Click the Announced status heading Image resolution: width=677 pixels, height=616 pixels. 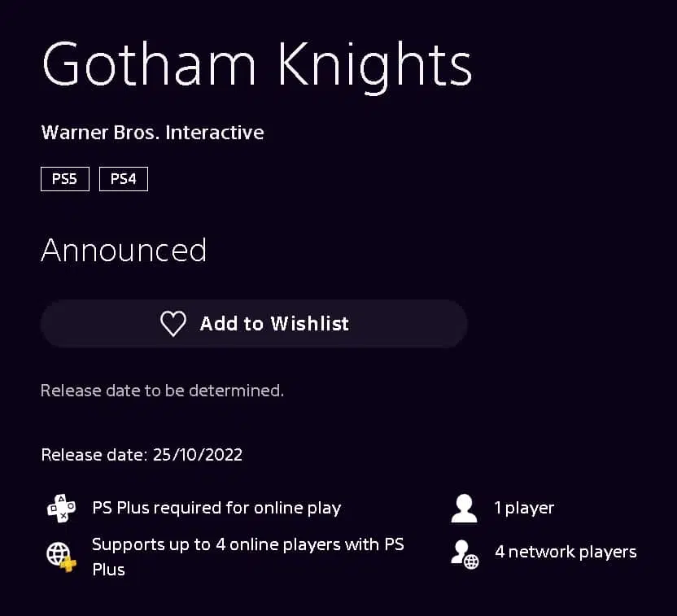124,250
